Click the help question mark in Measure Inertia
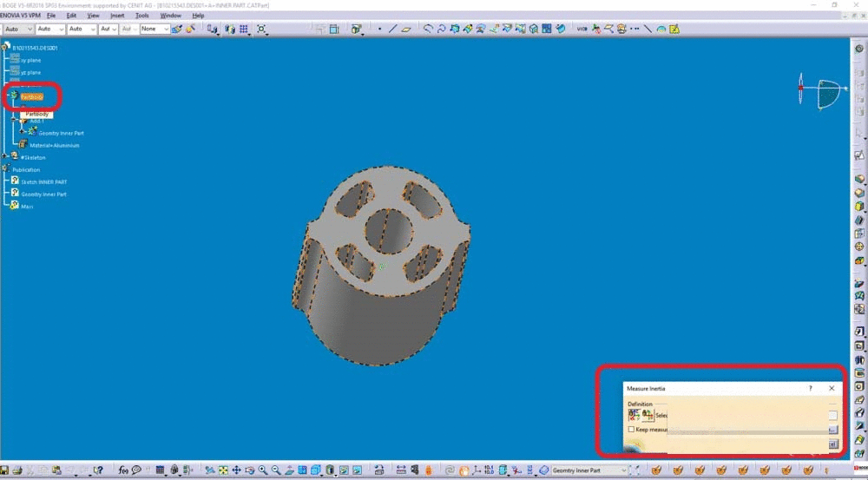Screen dimensions: 868x480 [x=811, y=389]
